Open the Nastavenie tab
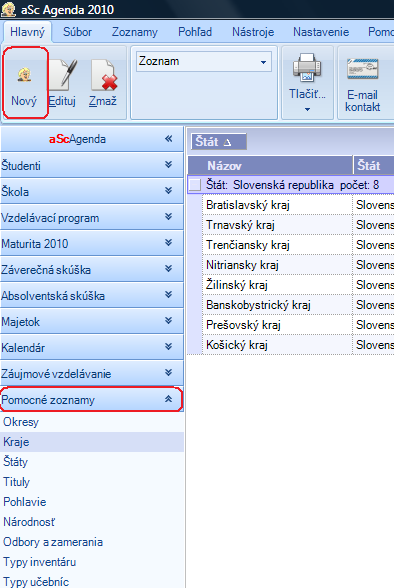Screen dimensions: 394x588 [x=321, y=32]
